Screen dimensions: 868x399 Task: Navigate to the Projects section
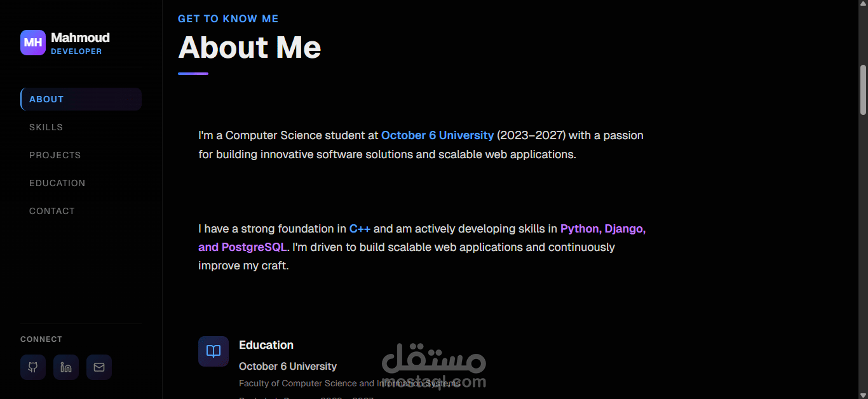(x=55, y=155)
